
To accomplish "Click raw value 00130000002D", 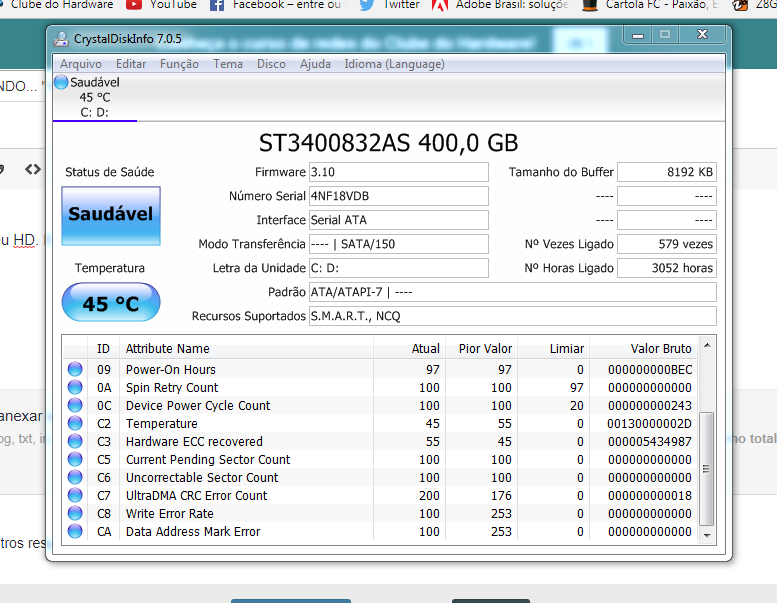I will coord(649,424).
